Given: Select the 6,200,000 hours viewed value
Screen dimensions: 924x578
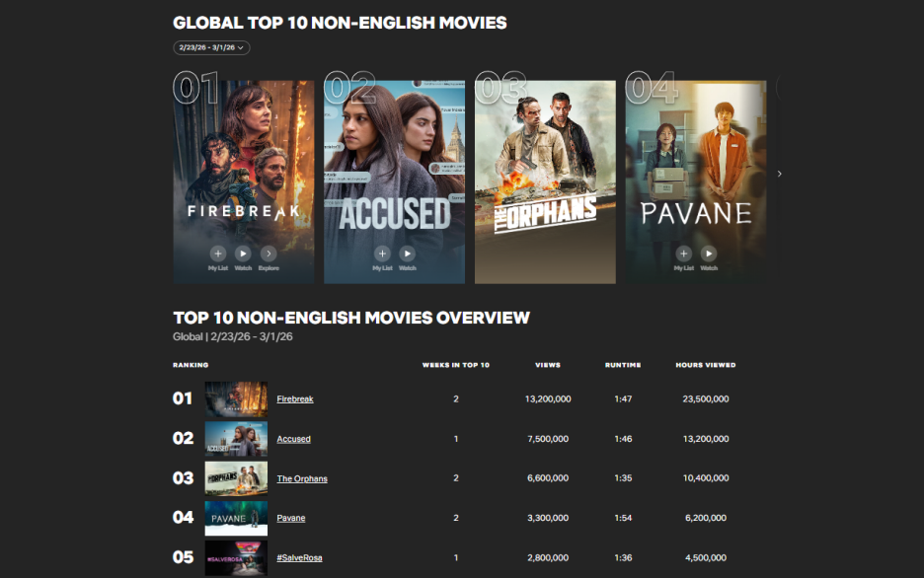Looking at the screenshot, I should point(706,518).
